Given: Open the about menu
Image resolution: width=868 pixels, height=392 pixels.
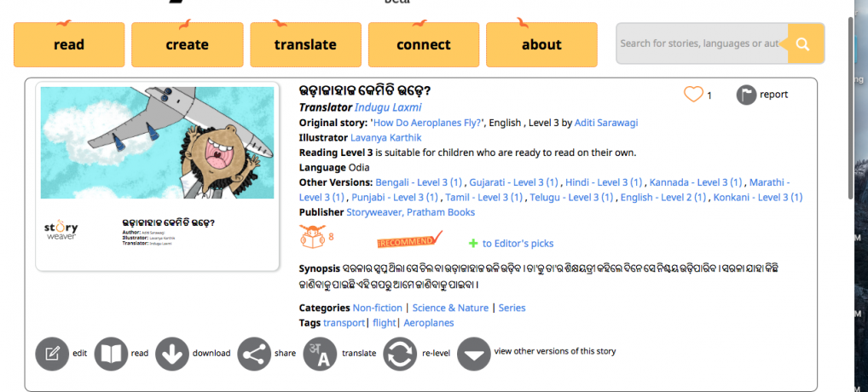Looking at the screenshot, I should pos(541,44).
